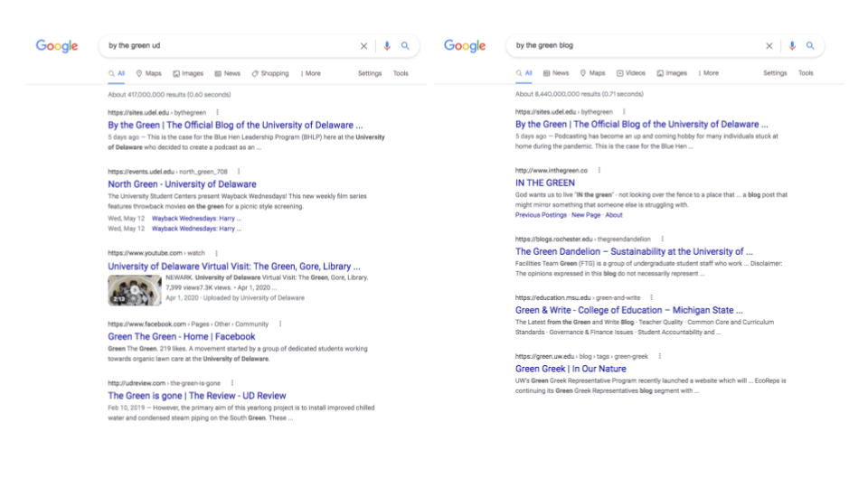
Task: Open Maps tab in right results page
Action: tap(592, 73)
